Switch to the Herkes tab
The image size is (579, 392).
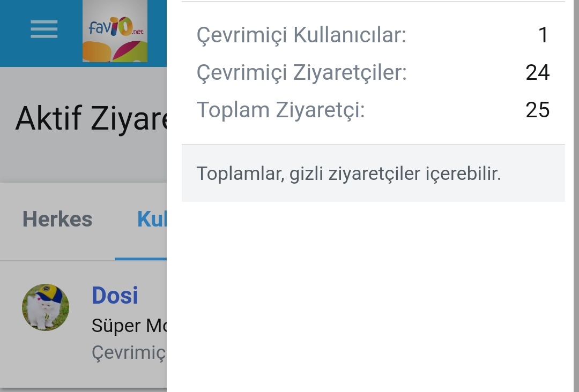click(57, 220)
